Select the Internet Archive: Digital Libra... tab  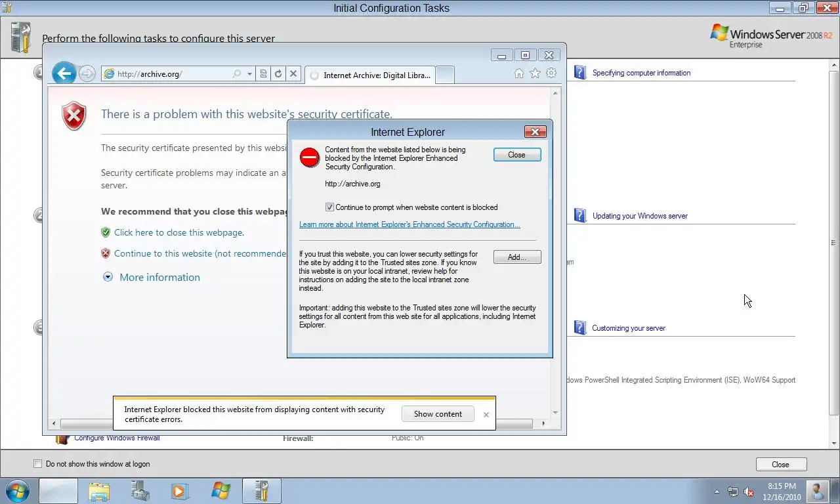370,75
